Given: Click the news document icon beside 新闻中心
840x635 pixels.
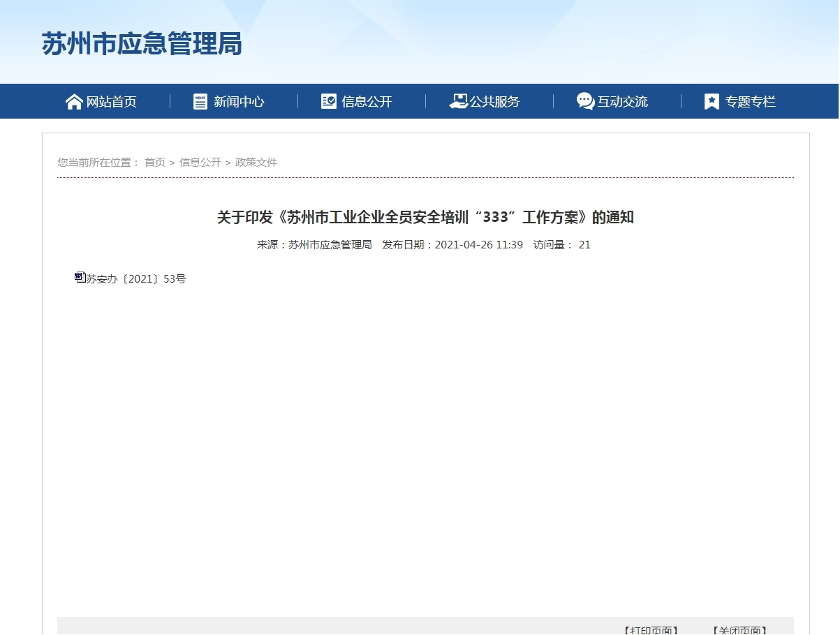Looking at the screenshot, I should tap(200, 102).
